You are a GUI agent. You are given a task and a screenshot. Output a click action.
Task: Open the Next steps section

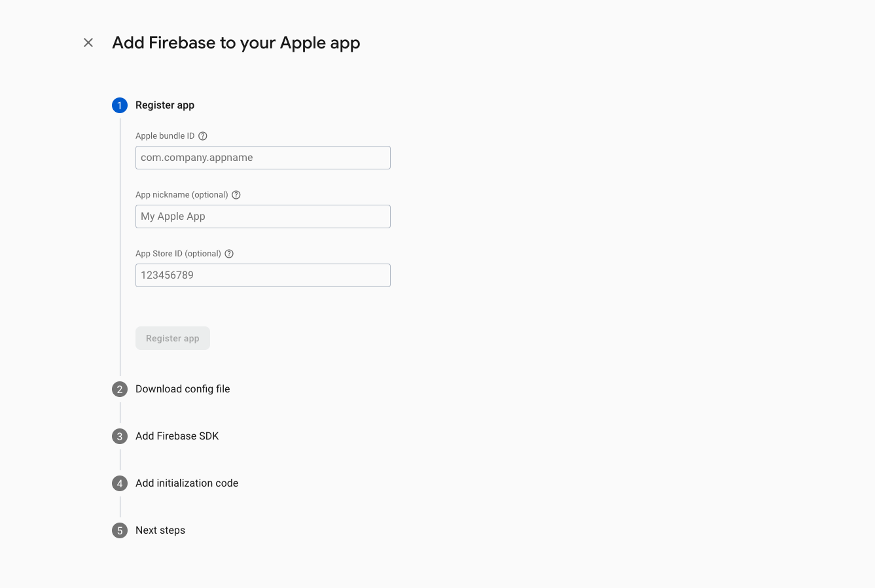[x=160, y=530]
